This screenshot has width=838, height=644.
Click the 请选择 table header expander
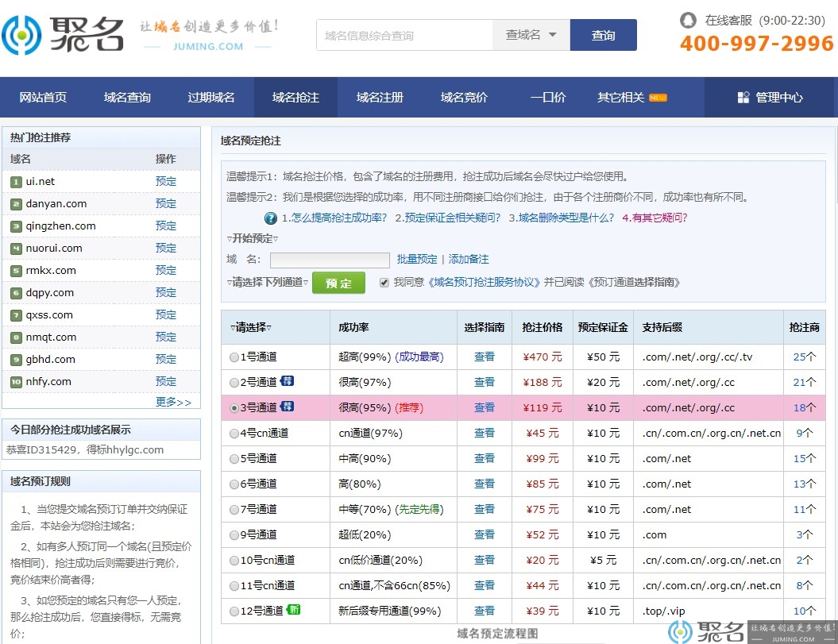(x=251, y=328)
